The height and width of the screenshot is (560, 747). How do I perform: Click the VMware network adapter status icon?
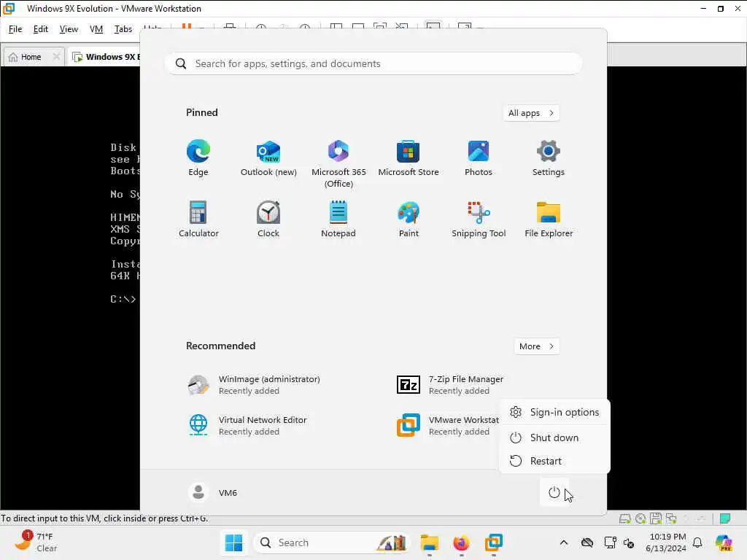[671, 518]
